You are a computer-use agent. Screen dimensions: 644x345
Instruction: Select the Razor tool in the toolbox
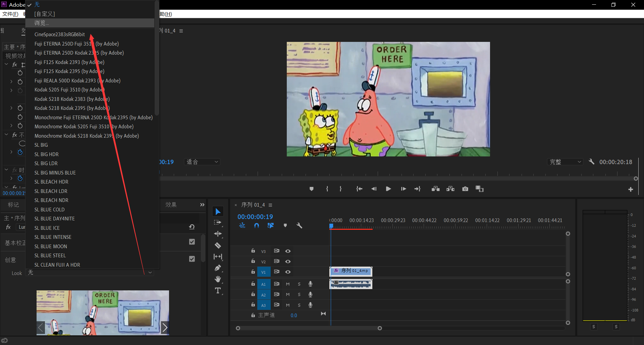tap(218, 246)
